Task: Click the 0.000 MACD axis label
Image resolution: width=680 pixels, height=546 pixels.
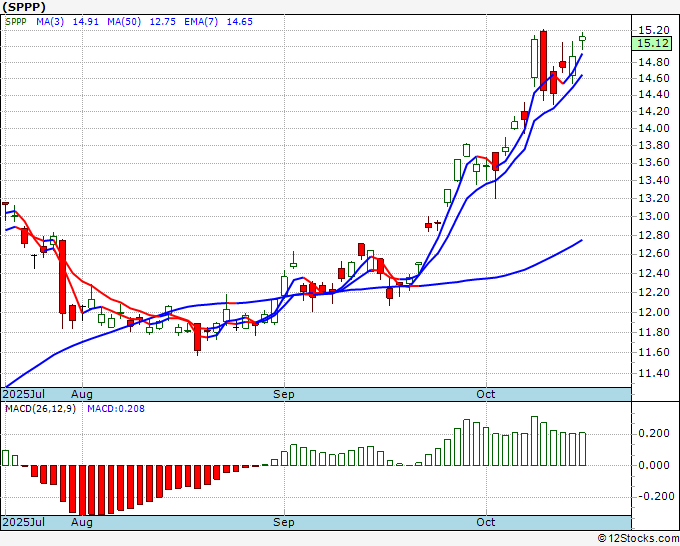Action: pos(654,465)
